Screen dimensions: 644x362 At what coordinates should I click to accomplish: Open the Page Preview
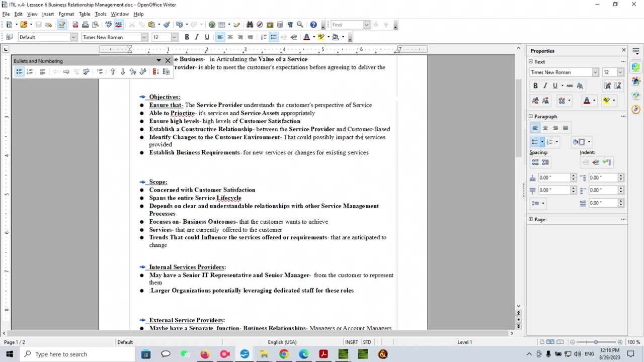[95, 24]
